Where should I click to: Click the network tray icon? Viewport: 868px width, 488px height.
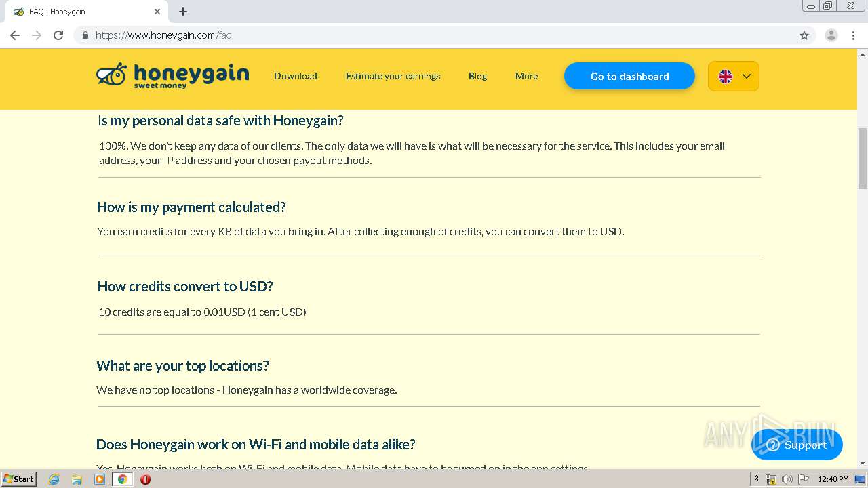point(771,479)
